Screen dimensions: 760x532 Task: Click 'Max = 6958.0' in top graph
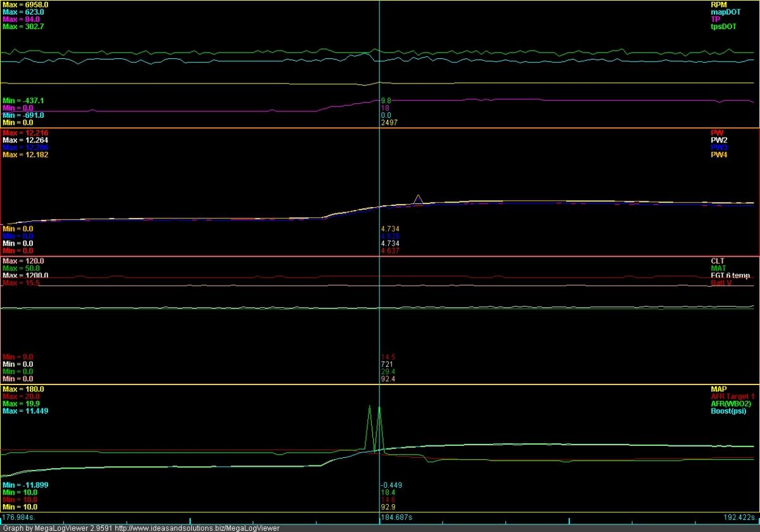pyautogui.click(x=25, y=4)
